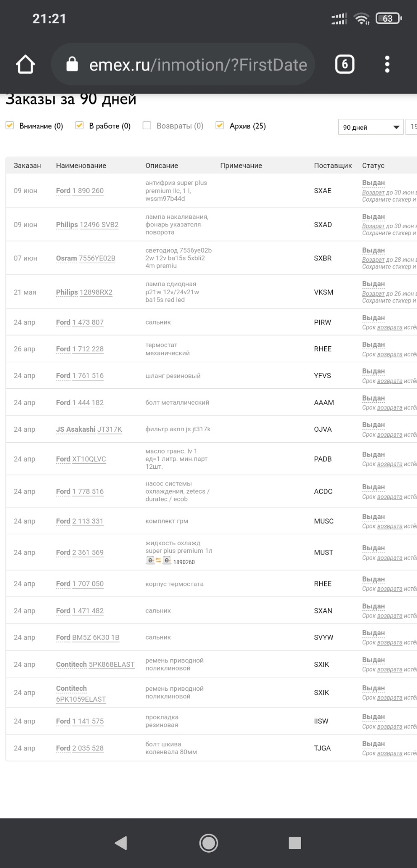Screen dimensions: 417x868
Task: Expand the 90 дней period dropdown
Action: (370, 127)
